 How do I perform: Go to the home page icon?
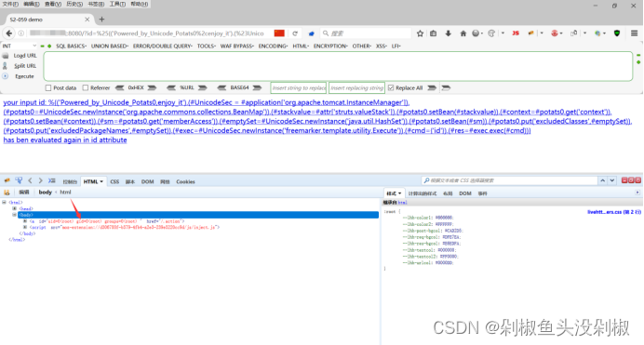tap(463, 33)
